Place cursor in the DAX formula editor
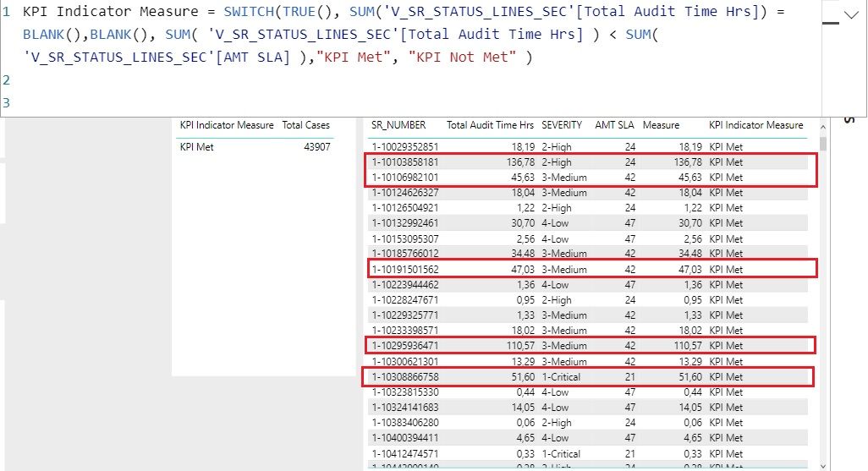The image size is (868, 471). (409, 58)
